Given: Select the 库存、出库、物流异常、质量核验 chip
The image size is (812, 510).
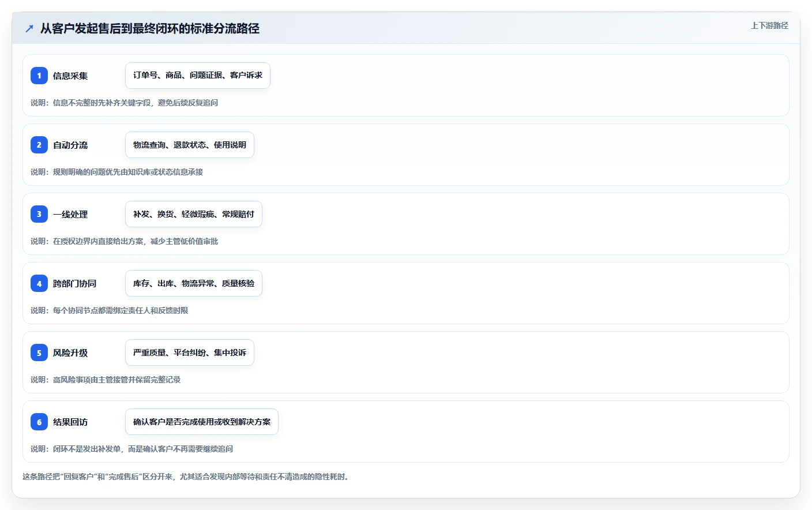Looking at the screenshot, I should click(194, 283).
